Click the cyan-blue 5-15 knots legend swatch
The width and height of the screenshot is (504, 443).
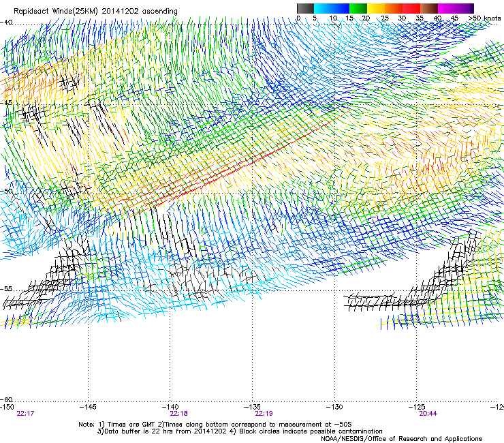pyautogui.click(x=332, y=8)
